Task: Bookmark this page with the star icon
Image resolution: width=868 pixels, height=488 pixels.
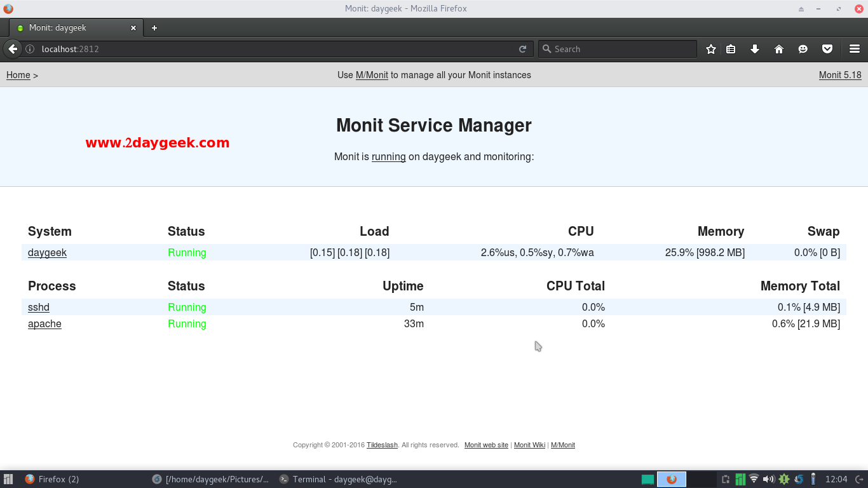Action: point(711,49)
